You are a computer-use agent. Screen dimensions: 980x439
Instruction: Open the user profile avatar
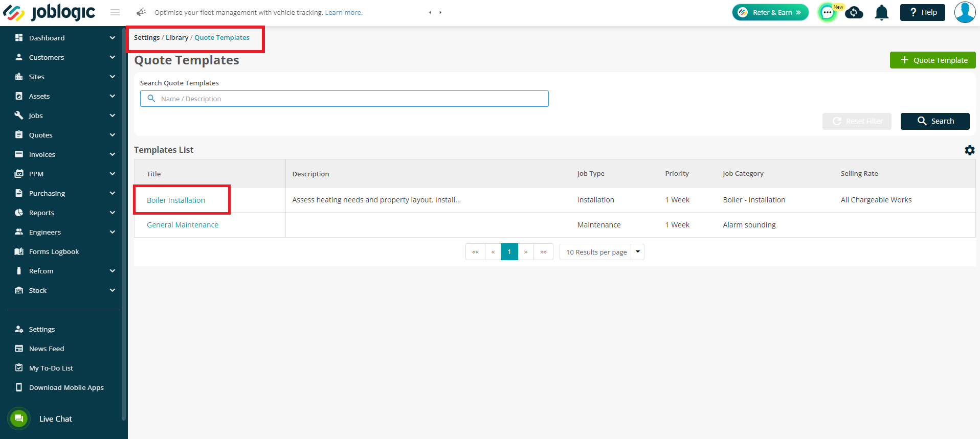(965, 12)
